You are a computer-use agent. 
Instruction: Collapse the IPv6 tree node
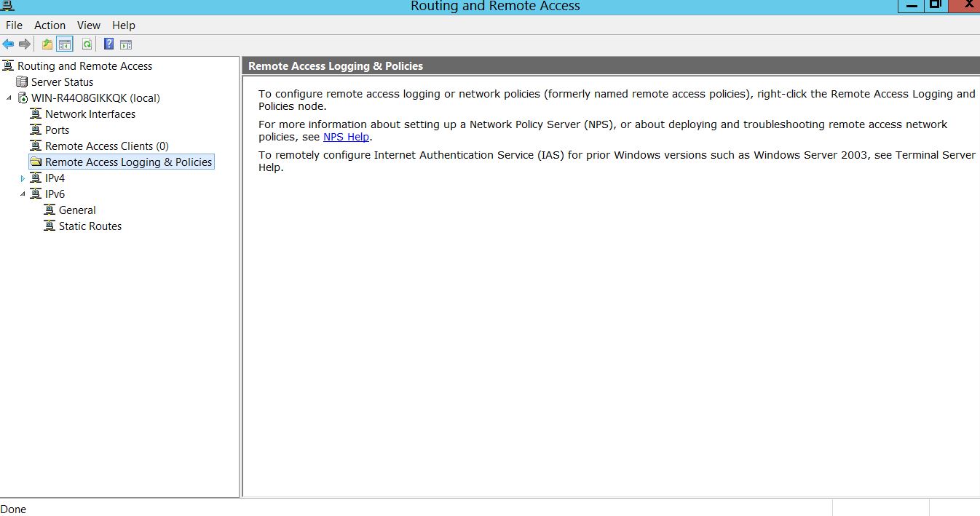click(x=23, y=194)
